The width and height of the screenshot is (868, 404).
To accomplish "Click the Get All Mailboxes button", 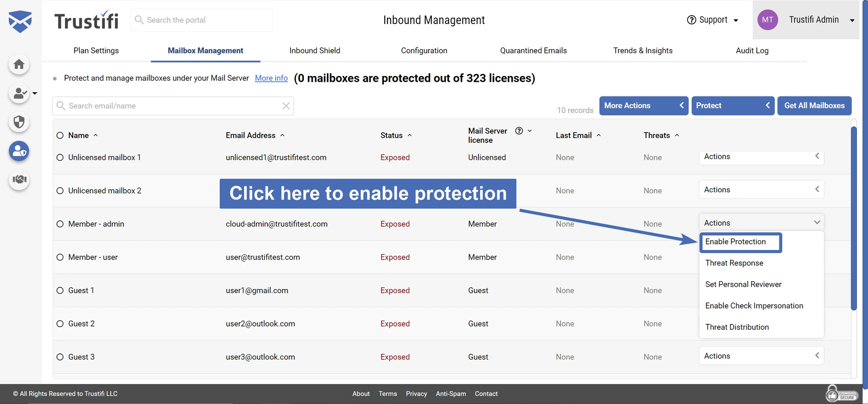I will click(814, 106).
